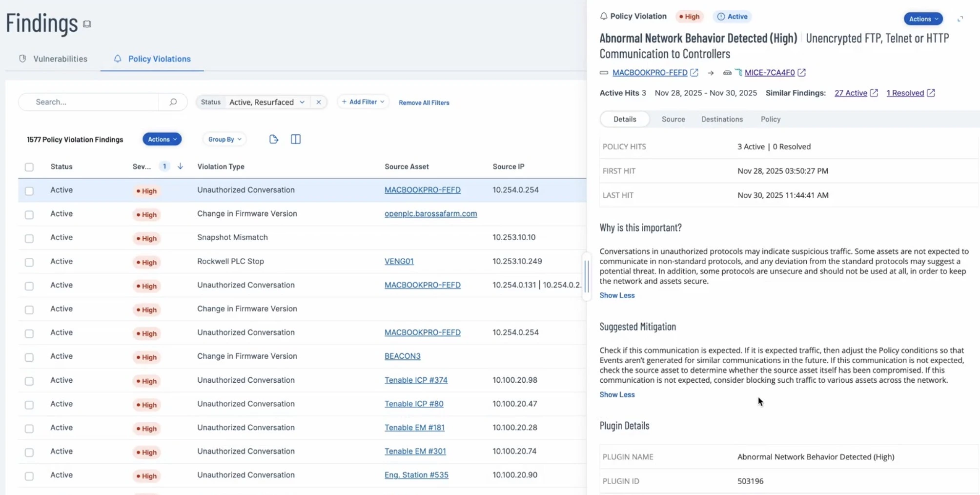Image resolution: width=980 pixels, height=495 pixels.
Task: Open the column chooser icon
Action: 296,139
